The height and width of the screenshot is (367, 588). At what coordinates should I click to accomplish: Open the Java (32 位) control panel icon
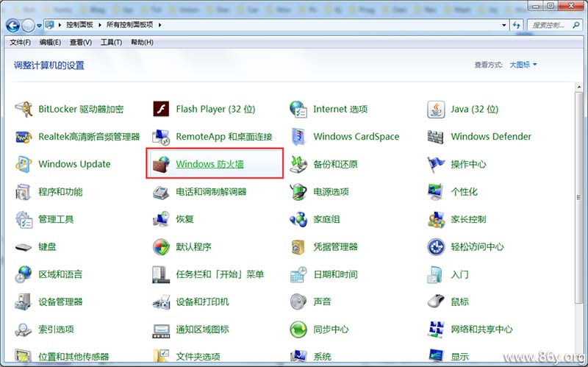(437, 109)
